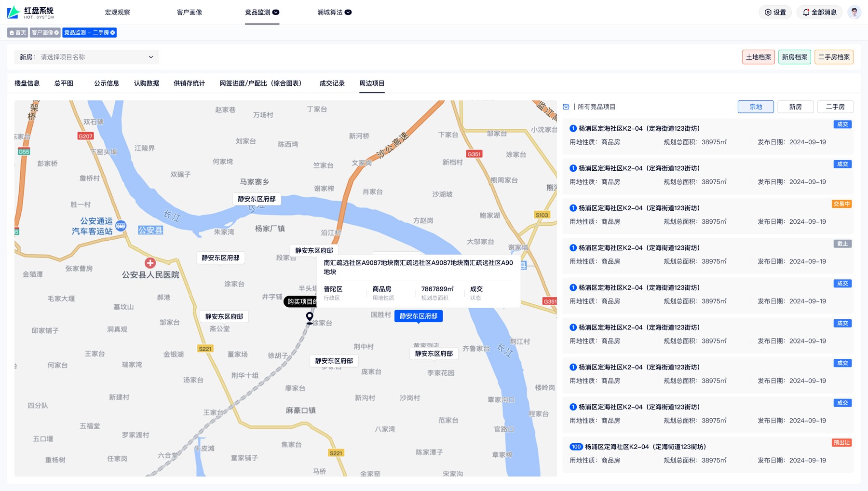The height and width of the screenshot is (491, 868).
Task: Click the G351 road shield near 新档村
Action: tap(474, 154)
